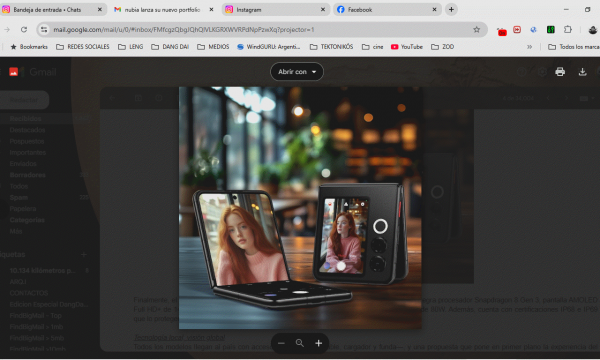Open the CONTACTOS label in Gmail
Screen dimensions: 600x360
point(29,293)
